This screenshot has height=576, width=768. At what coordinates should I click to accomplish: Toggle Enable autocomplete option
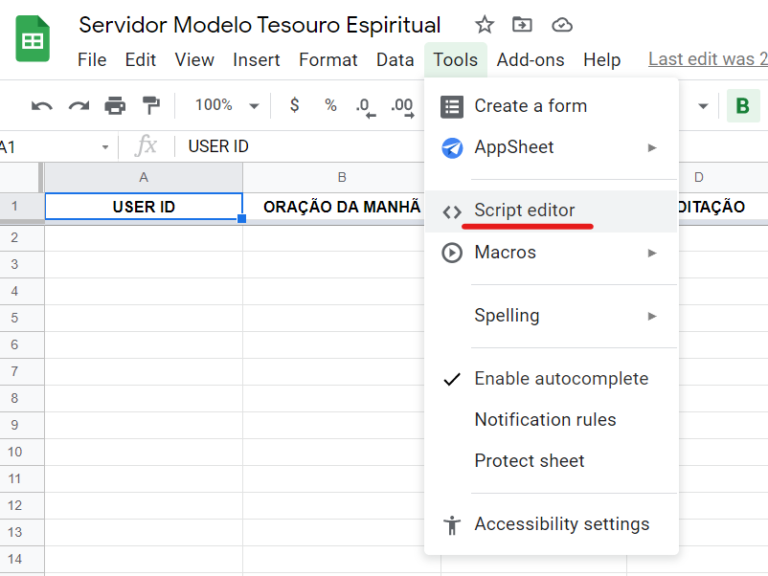coord(560,379)
